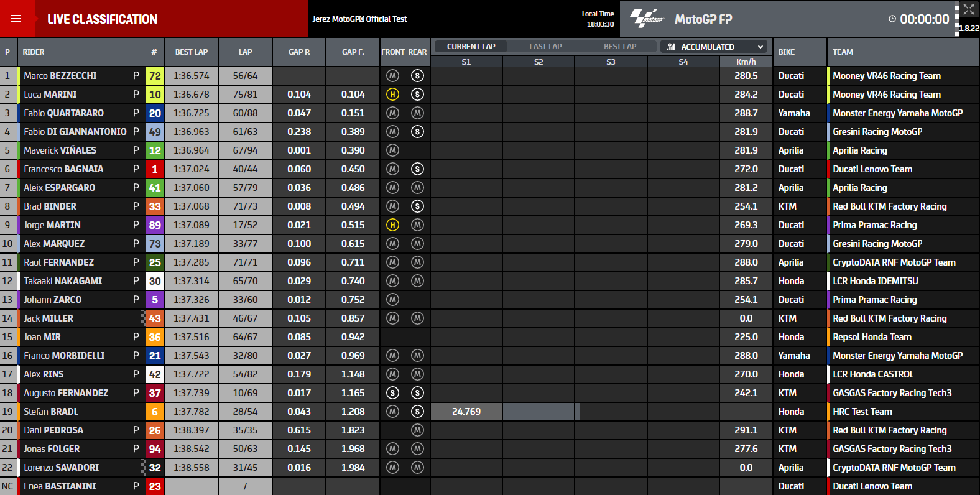Screen dimensions: 980x495
Task: Switch to LAST LAP tab
Action: pyautogui.click(x=545, y=47)
